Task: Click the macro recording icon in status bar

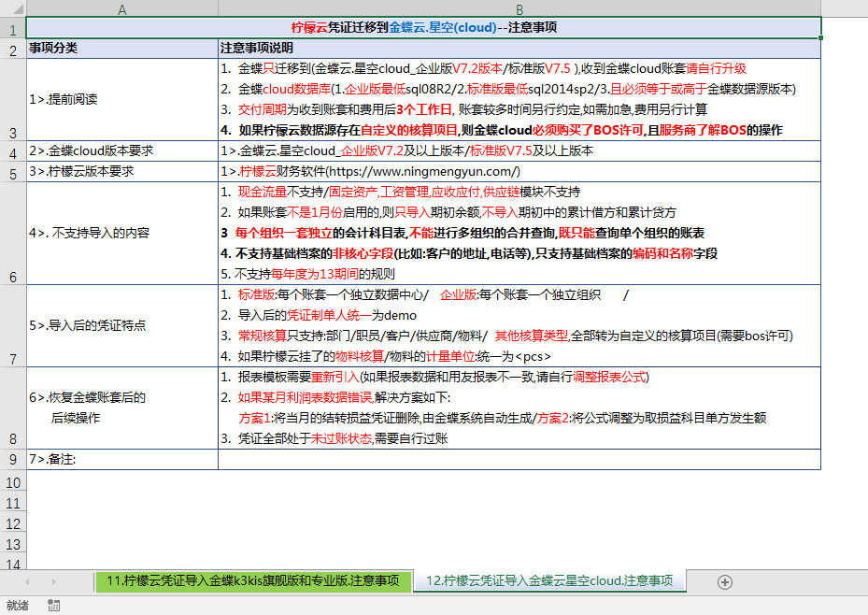Action: [53, 606]
